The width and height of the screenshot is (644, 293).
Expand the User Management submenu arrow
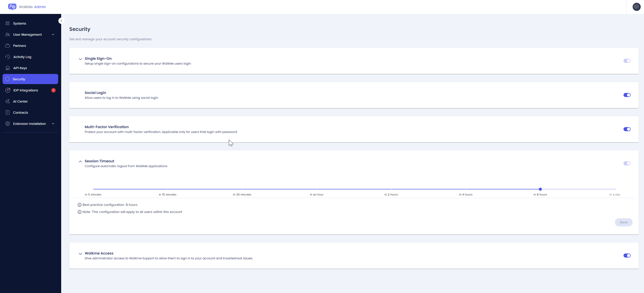[53, 34]
